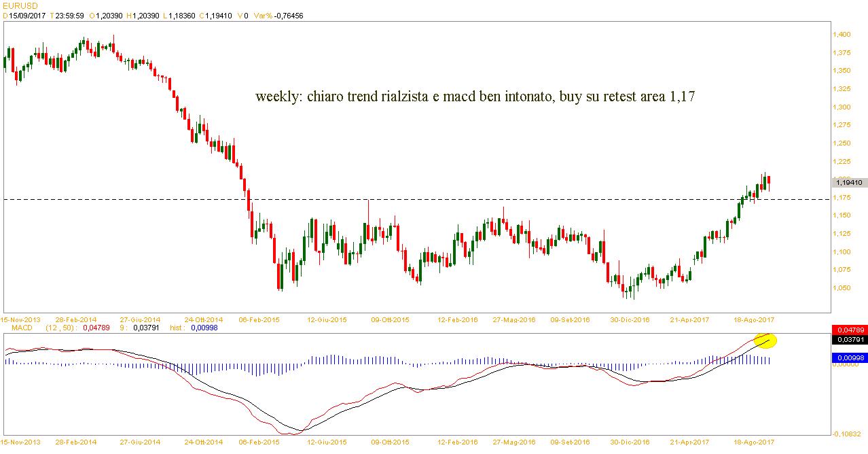Click the 1,400 price axis label
This screenshot has height=454, width=868.
pos(843,34)
